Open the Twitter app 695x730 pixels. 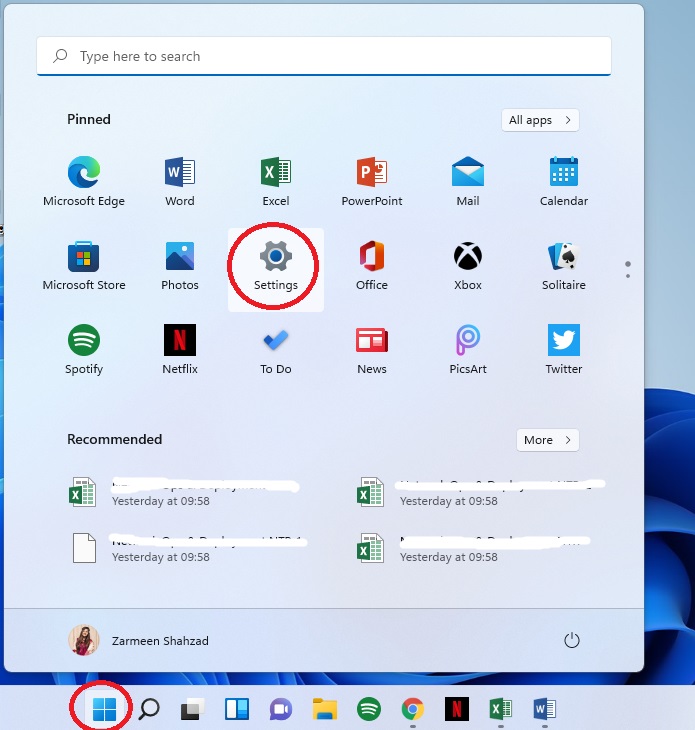564,350
